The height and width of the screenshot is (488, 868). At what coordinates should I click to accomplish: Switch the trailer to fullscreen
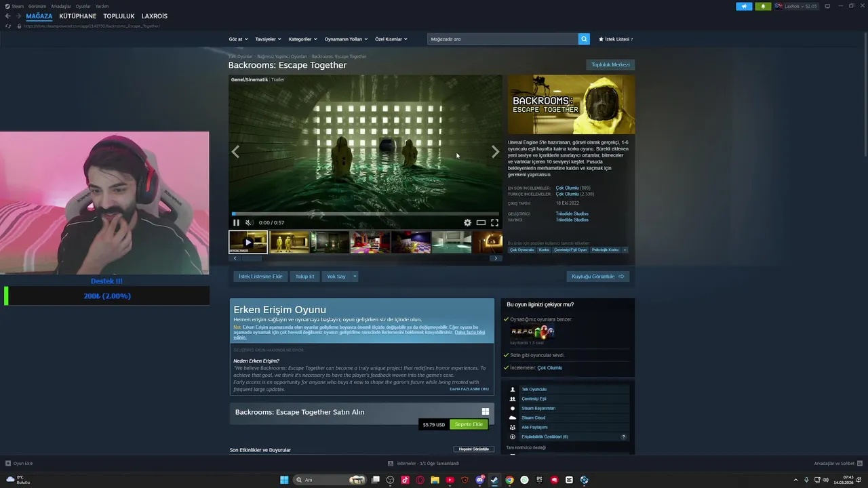(x=494, y=222)
